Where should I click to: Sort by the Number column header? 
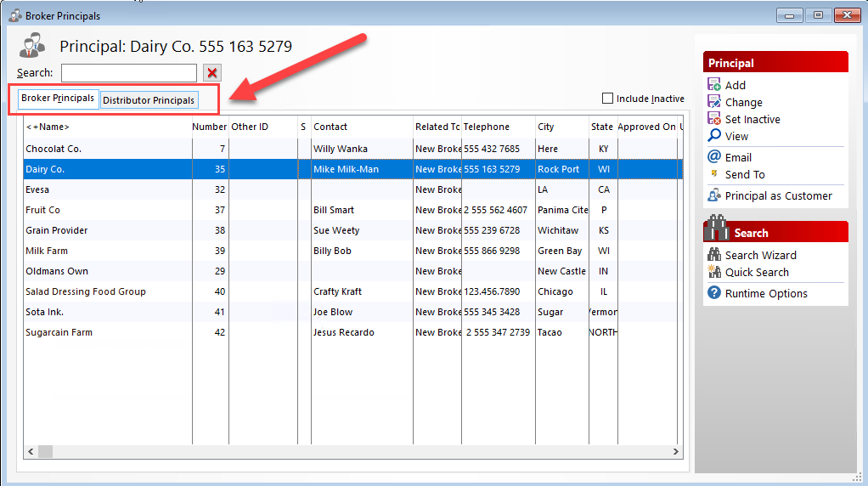tap(210, 127)
